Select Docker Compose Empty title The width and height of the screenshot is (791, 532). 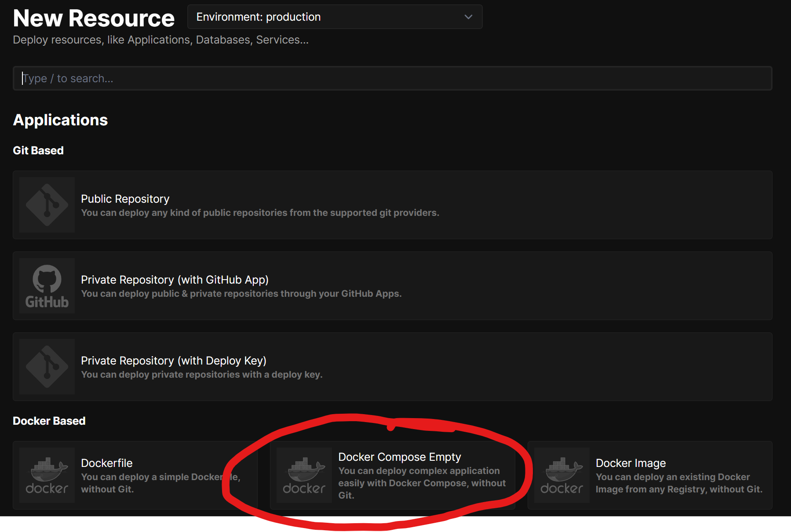tap(400, 457)
